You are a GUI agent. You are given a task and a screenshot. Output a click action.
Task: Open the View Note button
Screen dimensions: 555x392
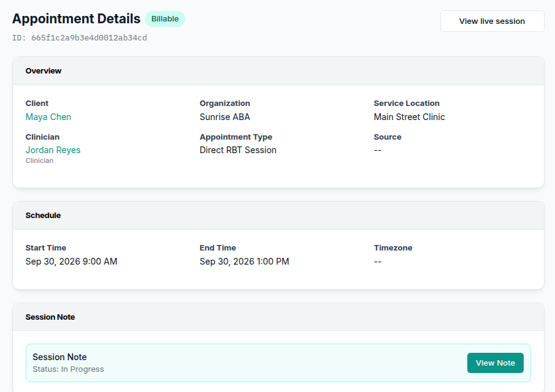pos(495,363)
